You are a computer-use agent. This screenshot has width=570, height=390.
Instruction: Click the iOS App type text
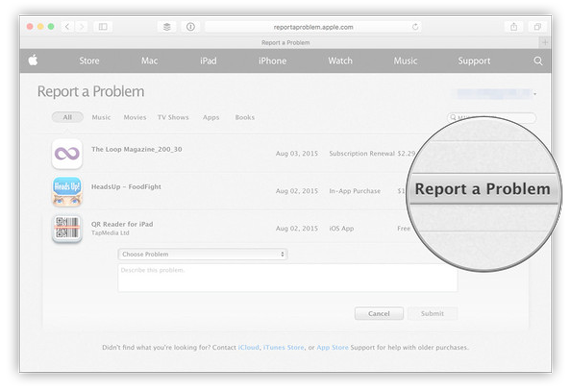coord(341,228)
